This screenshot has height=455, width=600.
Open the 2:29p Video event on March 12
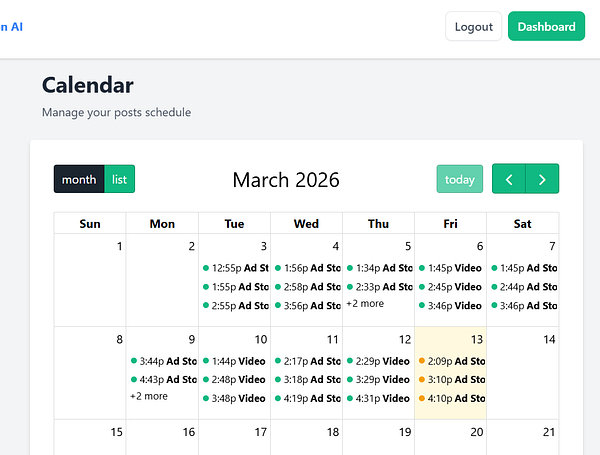coord(380,361)
